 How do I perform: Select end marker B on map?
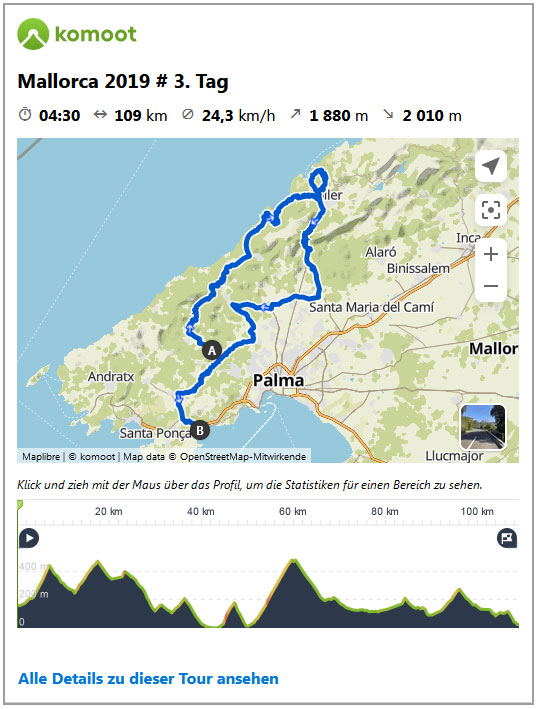(200, 430)
